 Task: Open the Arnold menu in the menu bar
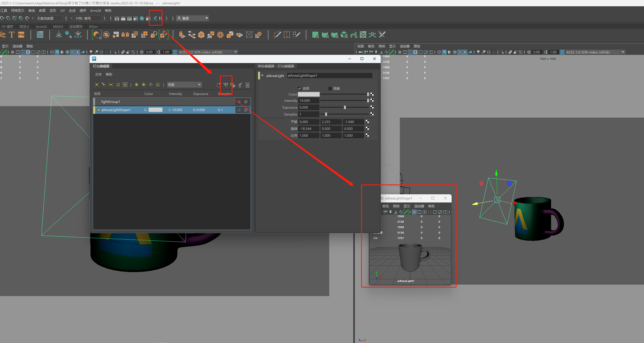pyautogui.click(x=95, y=10)
